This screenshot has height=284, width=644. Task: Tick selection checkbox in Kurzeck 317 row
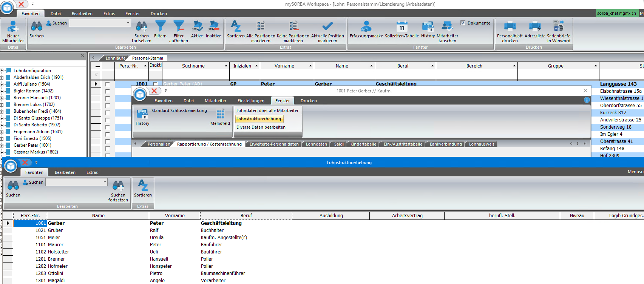click(108, 113)
